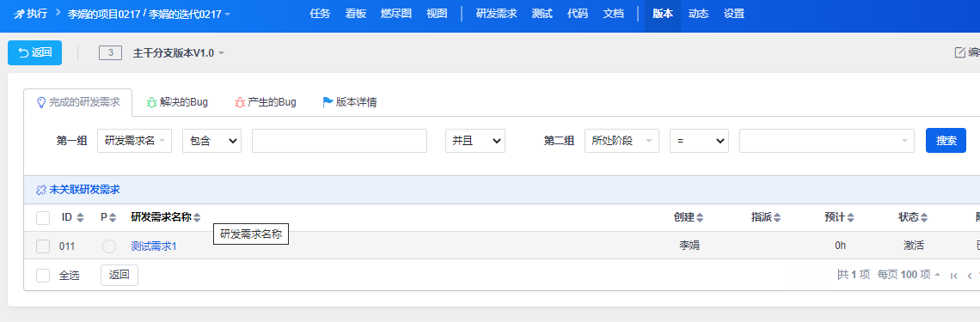This screenshot has width=980, height=322.
Task: Click the 激活 status cell
Action: (913, 246)
